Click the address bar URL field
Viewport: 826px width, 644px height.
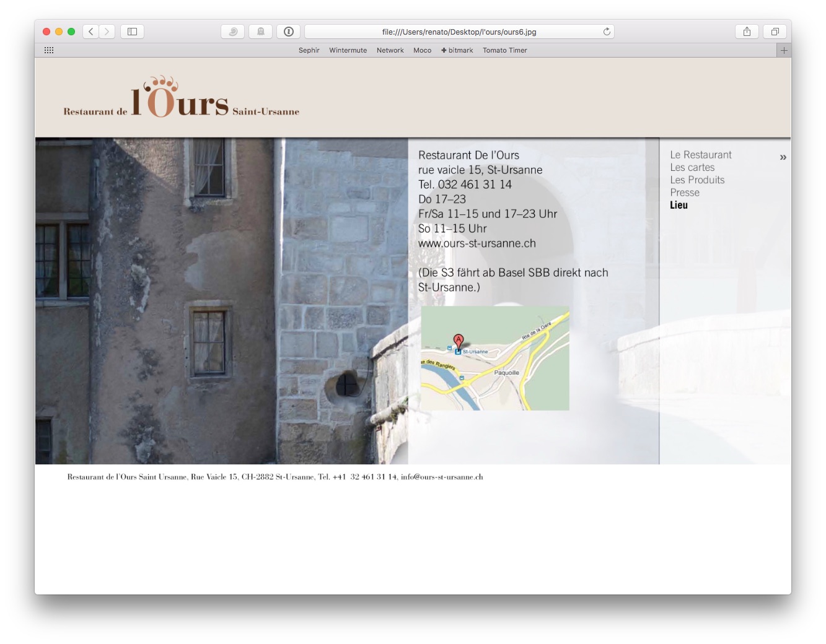tap(459, 32)
